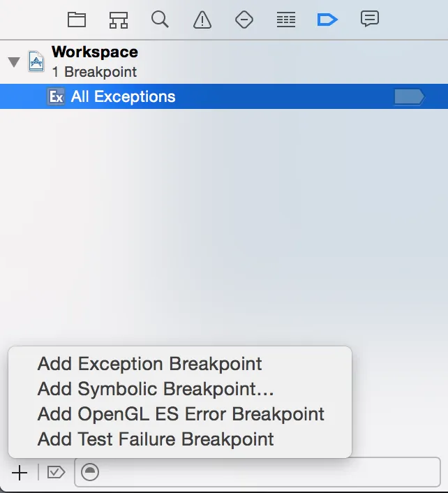Screen dimensions: 448x493
Task: Toggle the show enabled breakpoints filter
Action: click(x=56, y=473)
